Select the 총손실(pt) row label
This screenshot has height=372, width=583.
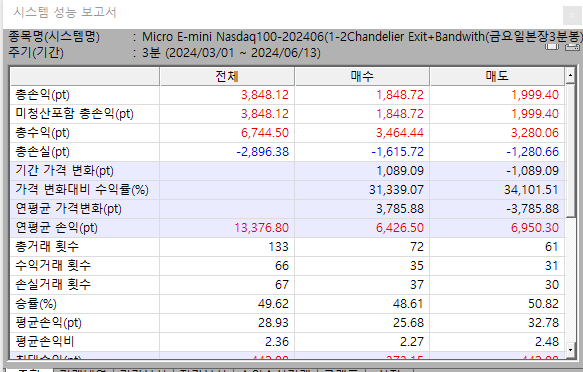click(42, 152)
